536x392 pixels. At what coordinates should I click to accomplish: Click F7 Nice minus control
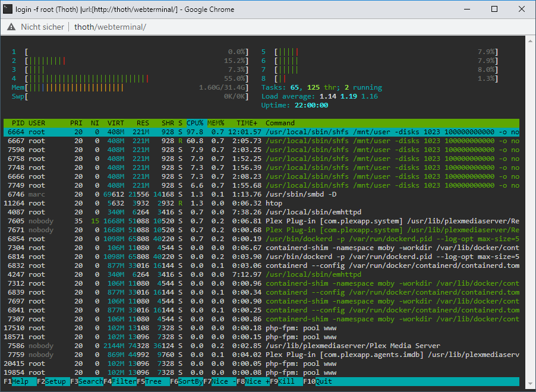(x=220, y=381)
